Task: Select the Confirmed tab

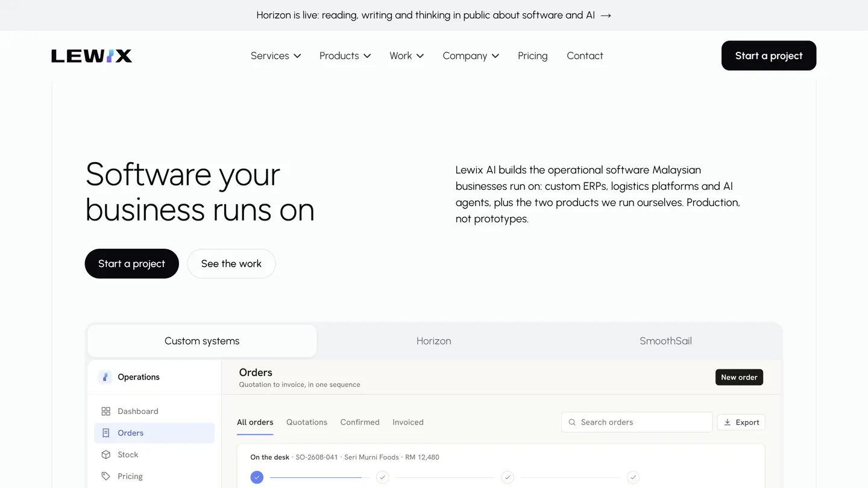Action: pyautogui.click(x=360, y=422)
